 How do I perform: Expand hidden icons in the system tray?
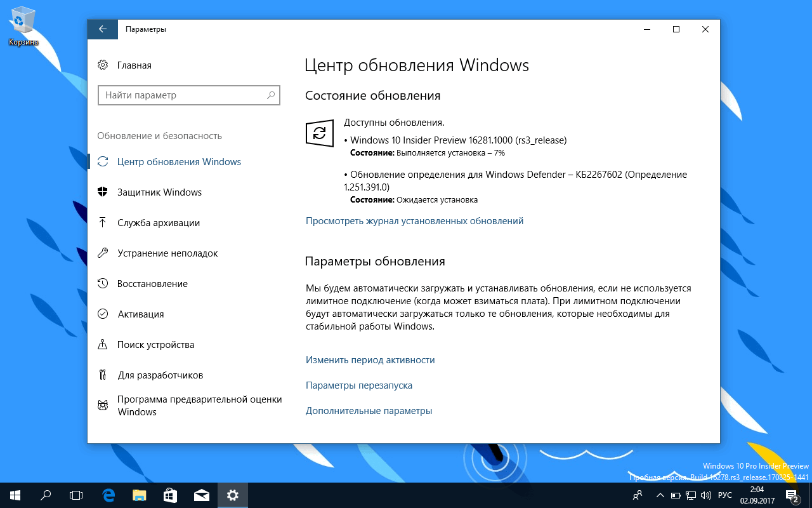click(x=660, y=495)
